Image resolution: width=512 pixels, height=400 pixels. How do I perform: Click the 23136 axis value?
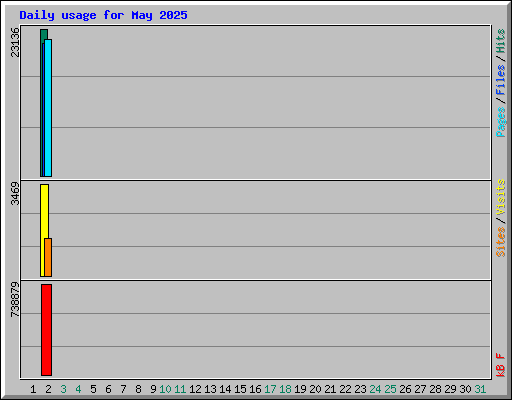15,42
